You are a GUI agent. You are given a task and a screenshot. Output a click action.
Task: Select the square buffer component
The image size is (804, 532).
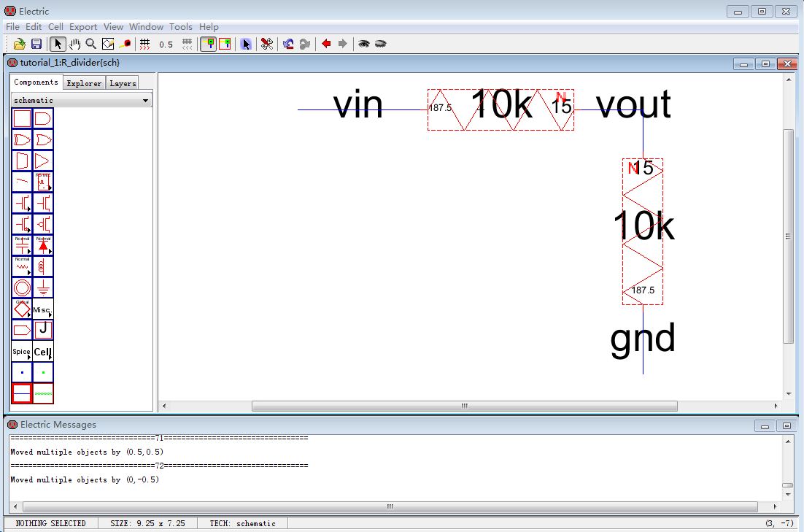coord(22,118)
